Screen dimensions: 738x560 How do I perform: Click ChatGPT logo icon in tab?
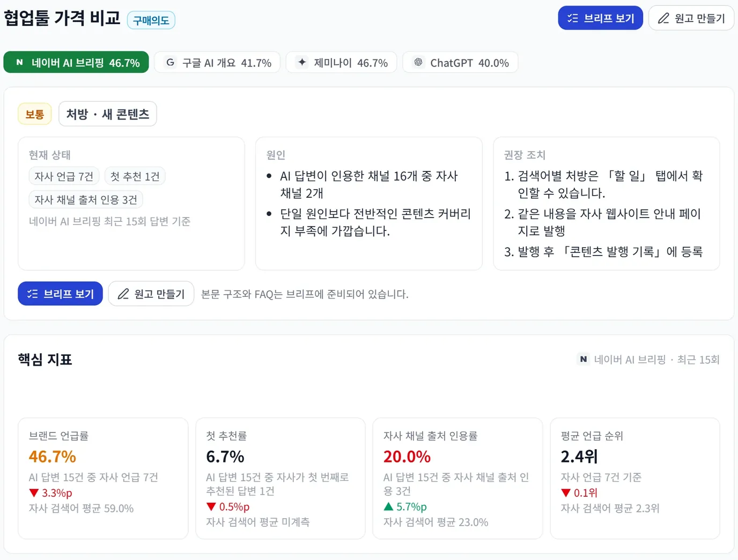point(418,62)
